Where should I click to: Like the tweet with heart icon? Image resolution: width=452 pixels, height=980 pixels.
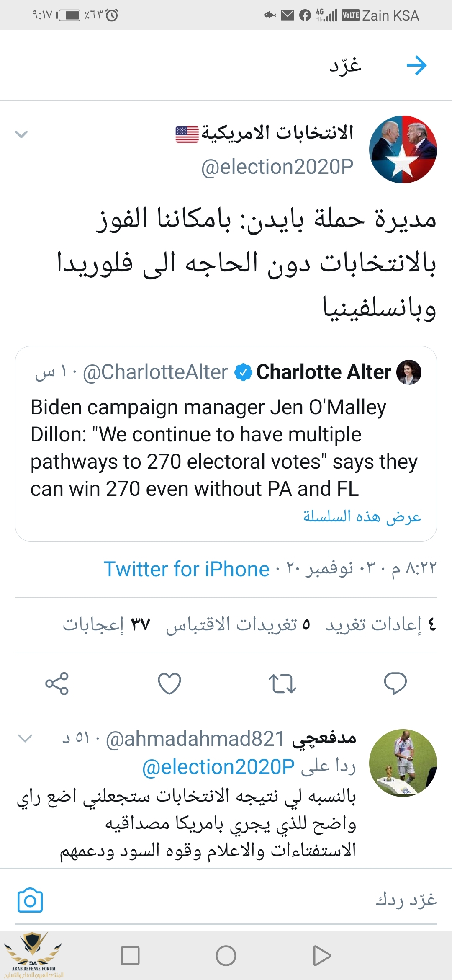(169, 683)
